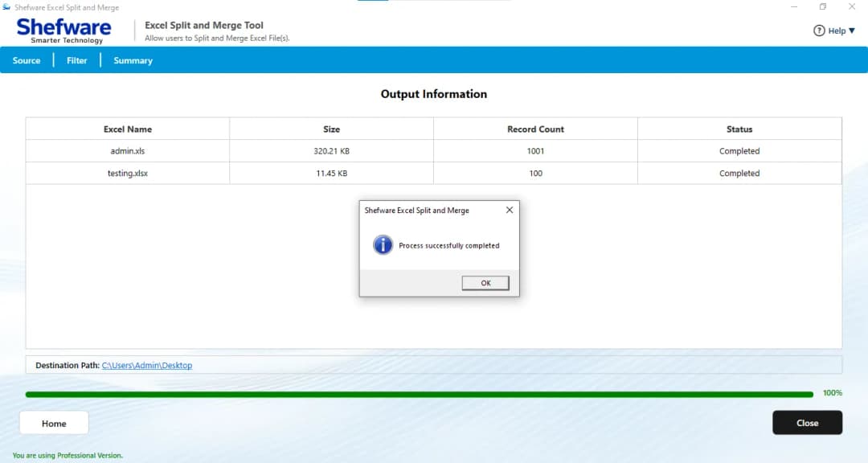Select the testing.xlsx file name cell

coord(127,173)
